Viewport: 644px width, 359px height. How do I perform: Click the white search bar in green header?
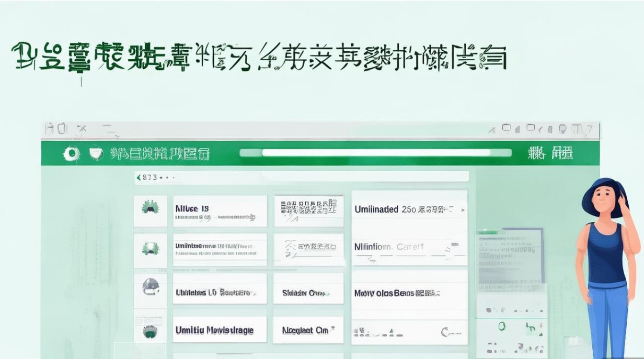(x=376, y=153)
